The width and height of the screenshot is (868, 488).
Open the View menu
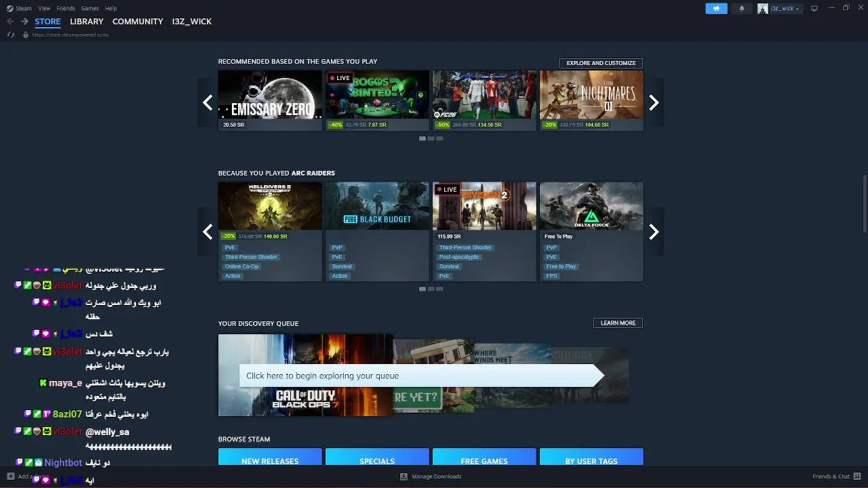[x=44, y=8]
